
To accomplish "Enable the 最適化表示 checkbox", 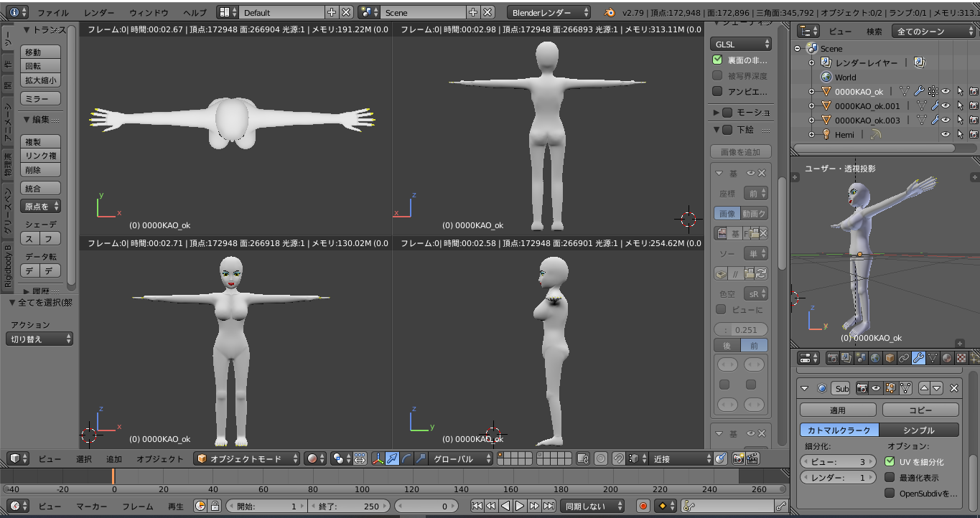I will (x=890, y=476).
